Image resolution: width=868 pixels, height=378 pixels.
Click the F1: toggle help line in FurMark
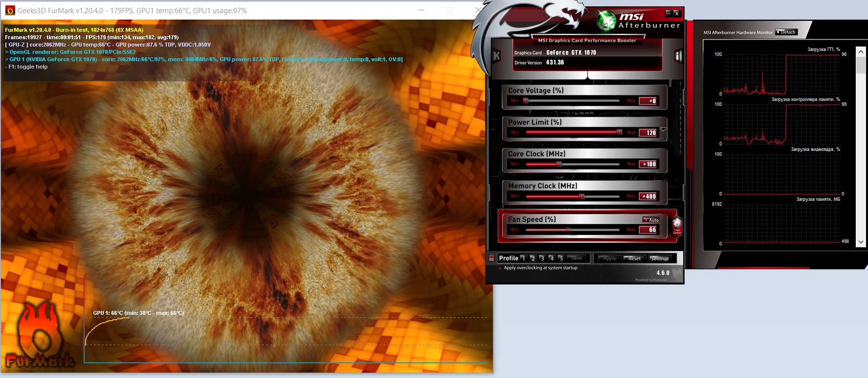coord(26,67)
